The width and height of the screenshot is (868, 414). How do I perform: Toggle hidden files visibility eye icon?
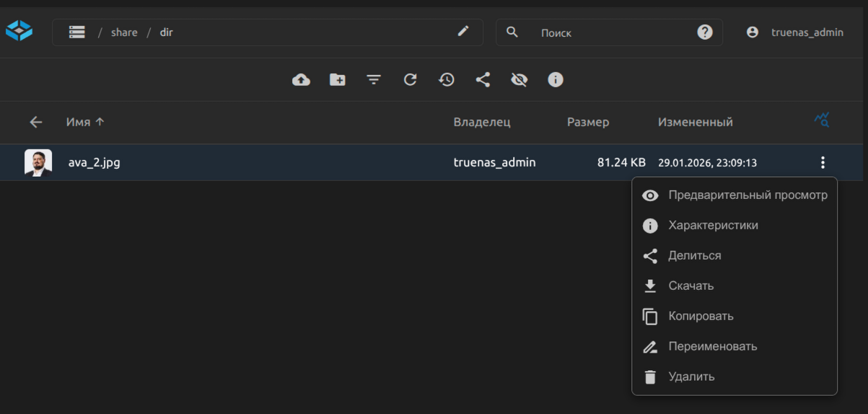pyautogui.click(x=519, y=80)
